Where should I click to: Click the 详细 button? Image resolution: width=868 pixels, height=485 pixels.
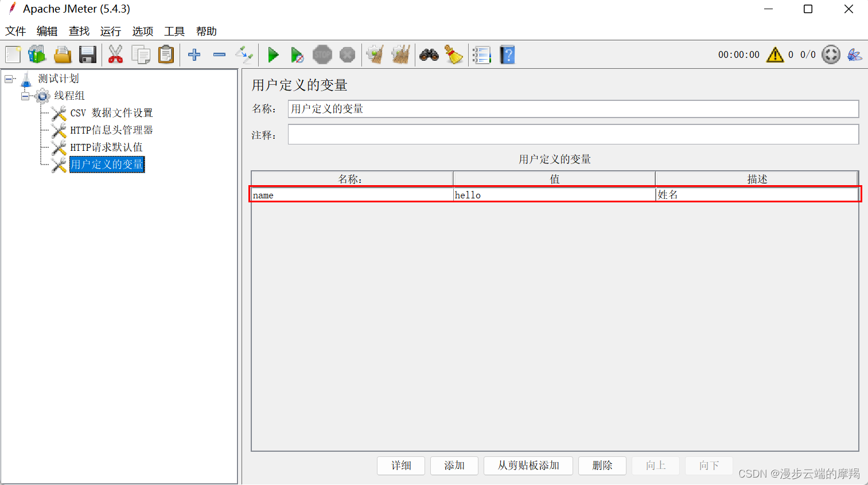[x=401, y=466]
